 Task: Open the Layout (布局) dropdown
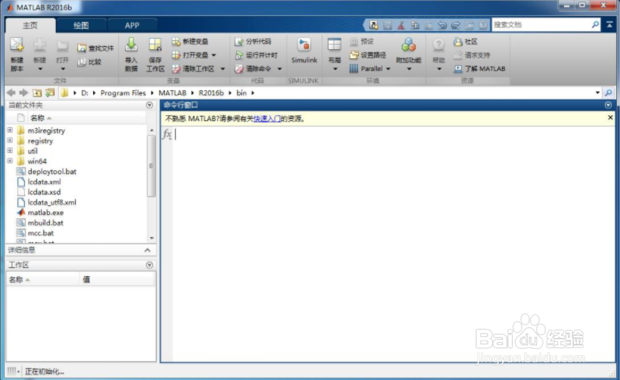point(335,69)
